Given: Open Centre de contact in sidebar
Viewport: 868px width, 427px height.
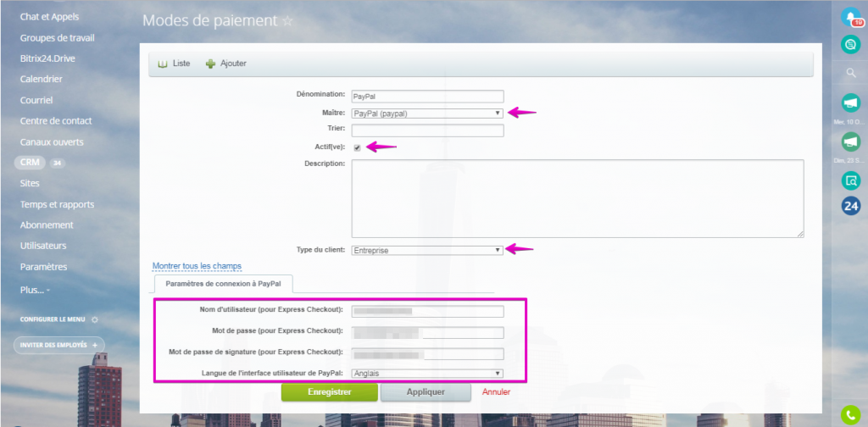Looking at the screenshot, I should [56, 120].
